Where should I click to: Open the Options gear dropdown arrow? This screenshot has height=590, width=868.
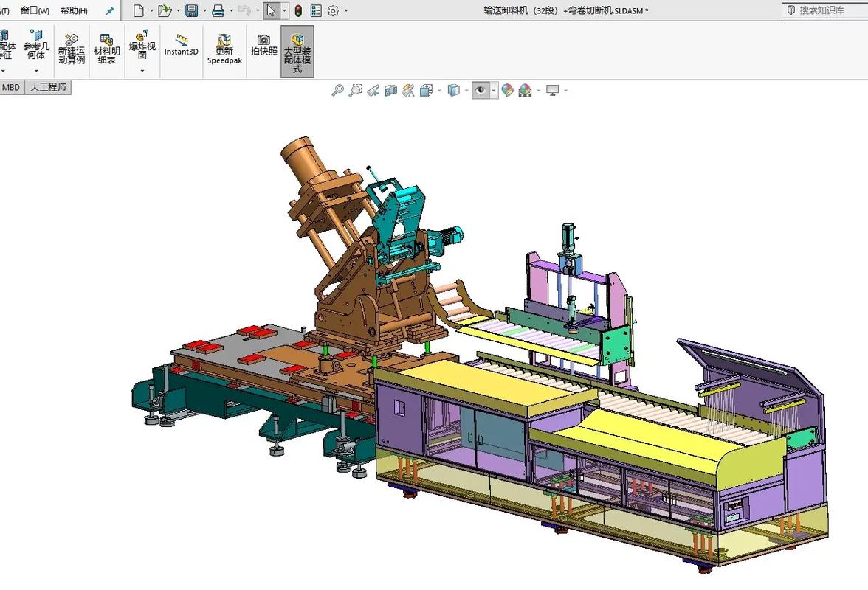[346, 11]
